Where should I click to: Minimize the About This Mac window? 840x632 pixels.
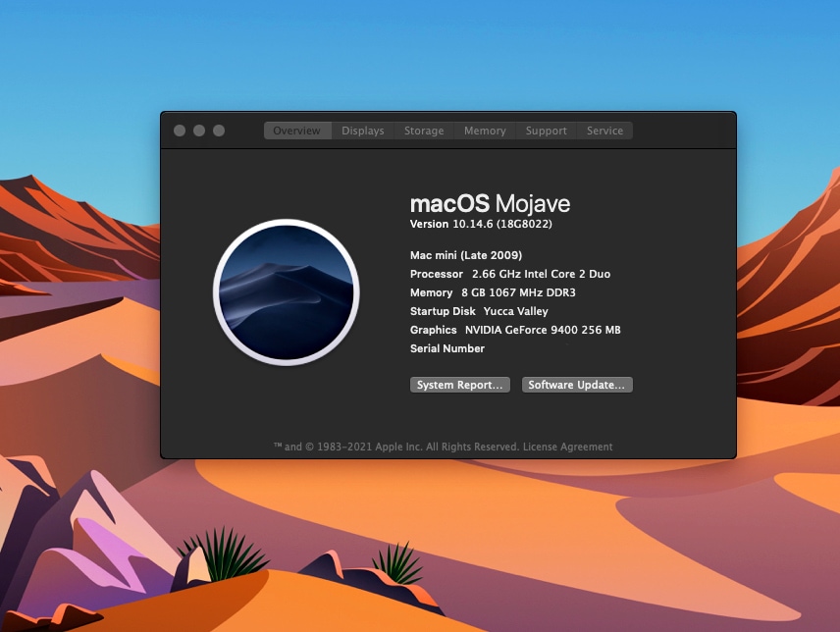199,131
